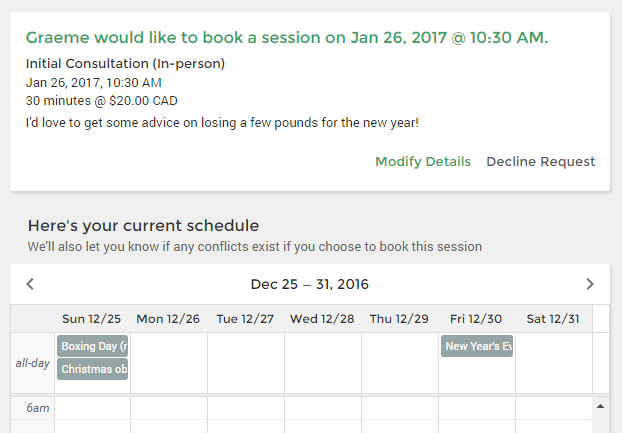Click the Dec 25 – 31, 2016 title
Viewport: 622px width, 433px height.
[310, 284]
